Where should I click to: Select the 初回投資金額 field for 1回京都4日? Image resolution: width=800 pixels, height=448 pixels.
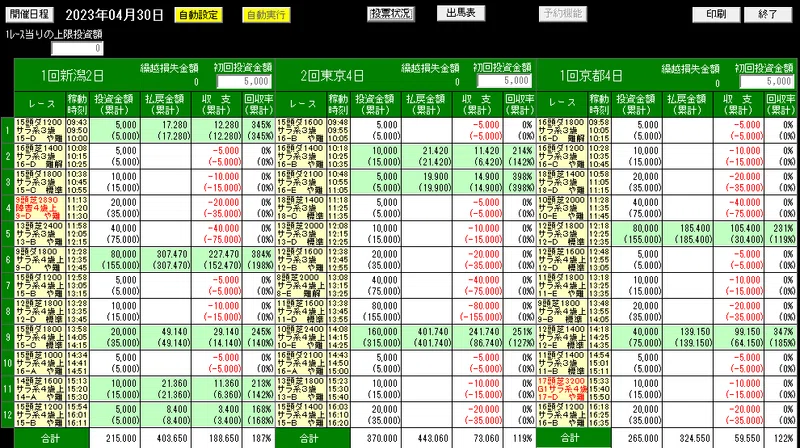pos(767,81)
